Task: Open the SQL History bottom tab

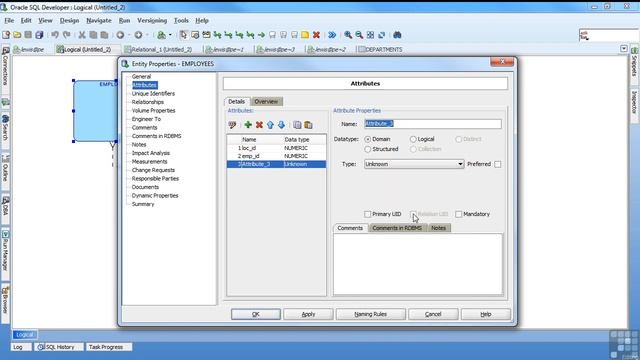Action: pos(60,347)
